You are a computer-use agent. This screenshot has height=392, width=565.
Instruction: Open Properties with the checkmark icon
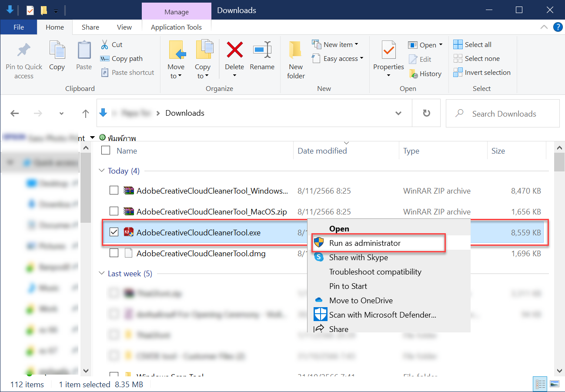coord(388,50)
